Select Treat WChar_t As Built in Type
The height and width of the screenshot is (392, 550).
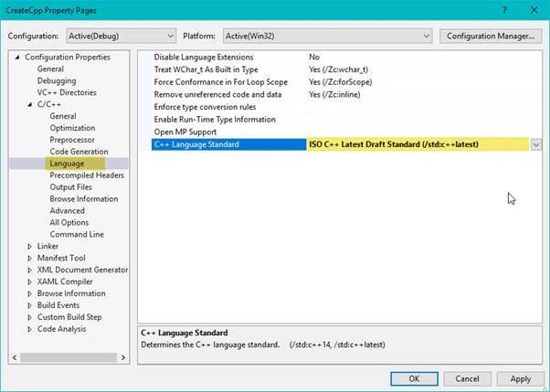206,69
